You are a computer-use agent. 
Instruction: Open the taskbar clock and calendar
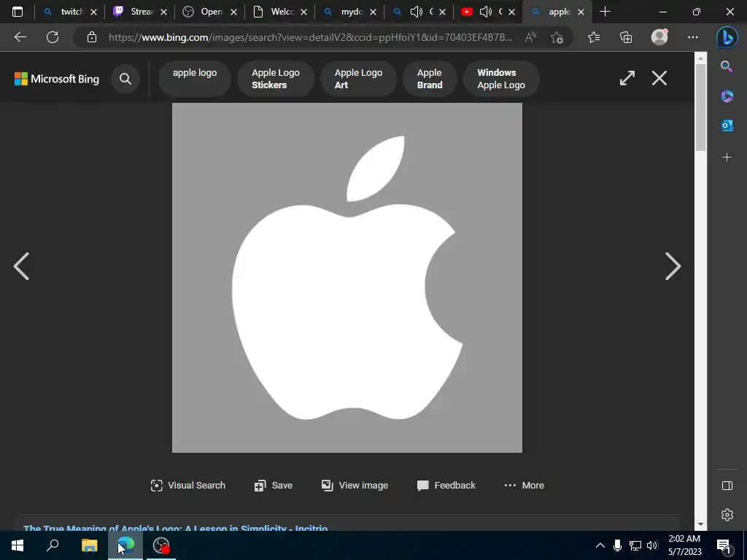(684, 545)
